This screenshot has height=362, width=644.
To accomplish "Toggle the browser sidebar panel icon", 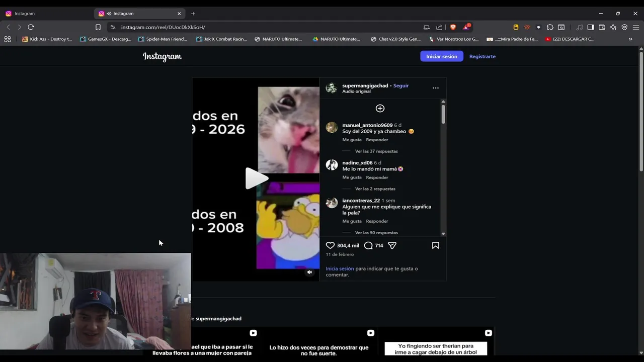I will point(591,27).
